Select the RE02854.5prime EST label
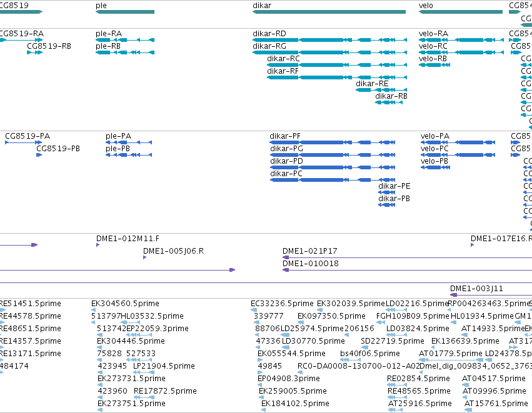 click(x=418, y=379)
